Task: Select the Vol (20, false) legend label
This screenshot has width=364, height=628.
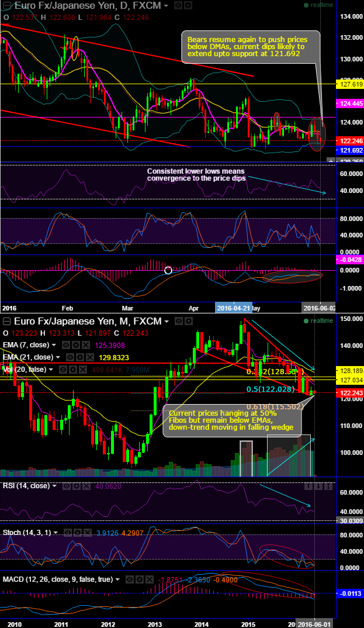Action: (x=25, y=370)
